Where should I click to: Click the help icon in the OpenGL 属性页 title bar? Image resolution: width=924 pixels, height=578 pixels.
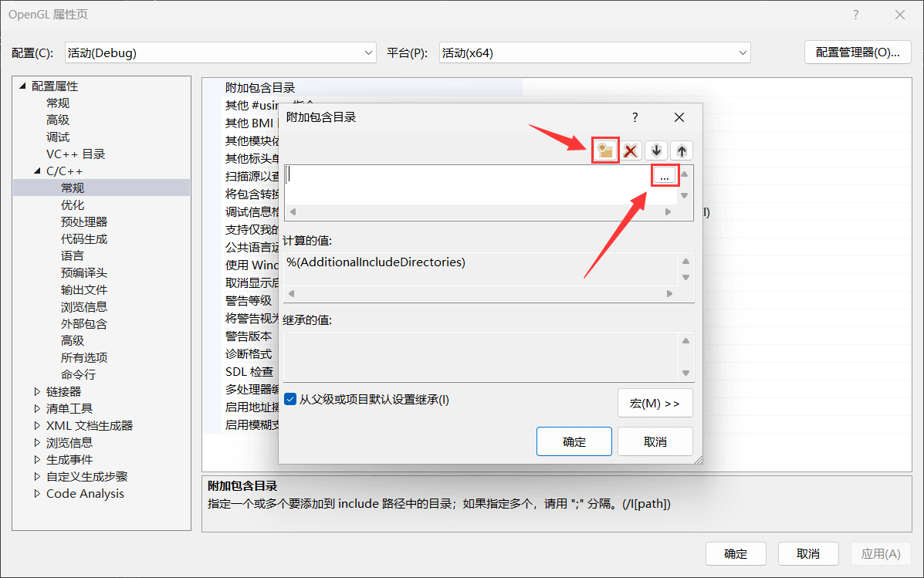855,15
